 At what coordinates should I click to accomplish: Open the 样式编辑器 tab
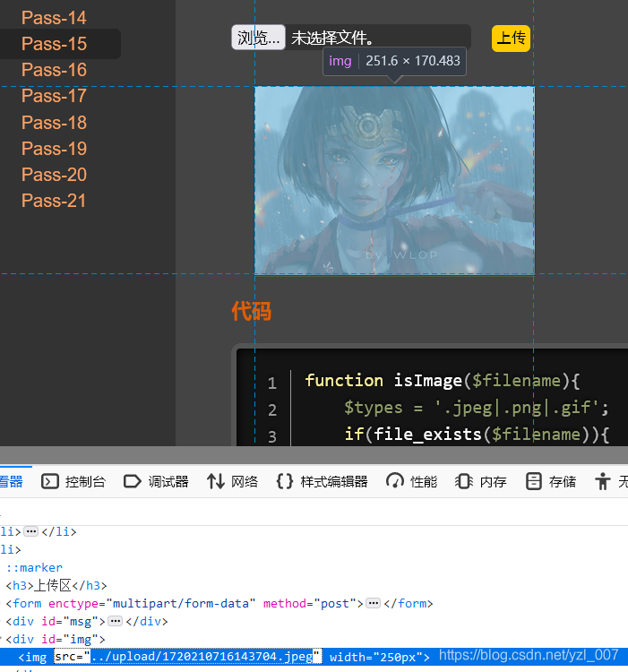[x=334, y=482]
